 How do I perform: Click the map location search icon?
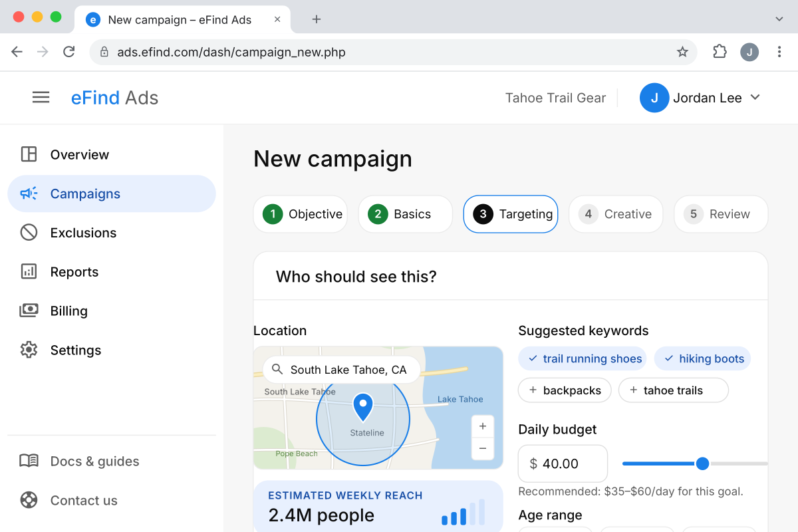(x=277, y=370)
